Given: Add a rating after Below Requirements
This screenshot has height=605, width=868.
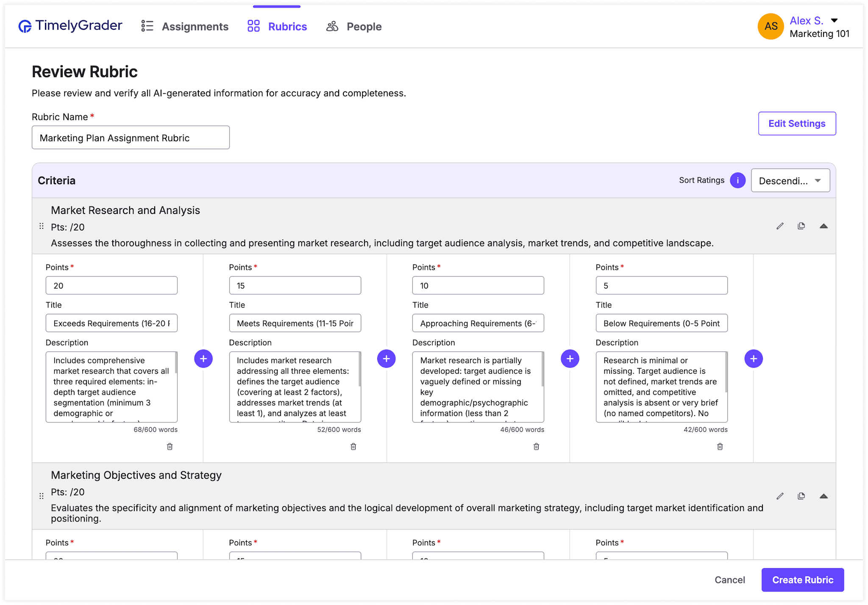Looking at the screenshot, I should [754, 359].
